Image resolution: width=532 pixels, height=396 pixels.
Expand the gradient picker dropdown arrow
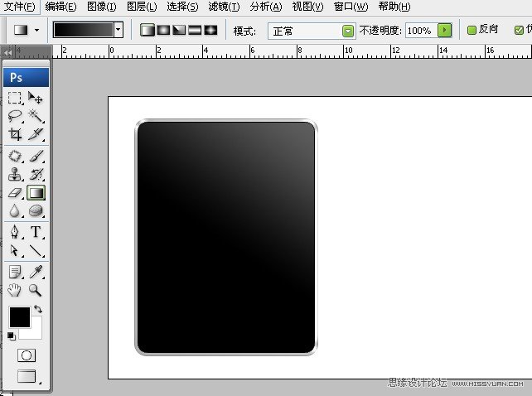click(118, 30)
